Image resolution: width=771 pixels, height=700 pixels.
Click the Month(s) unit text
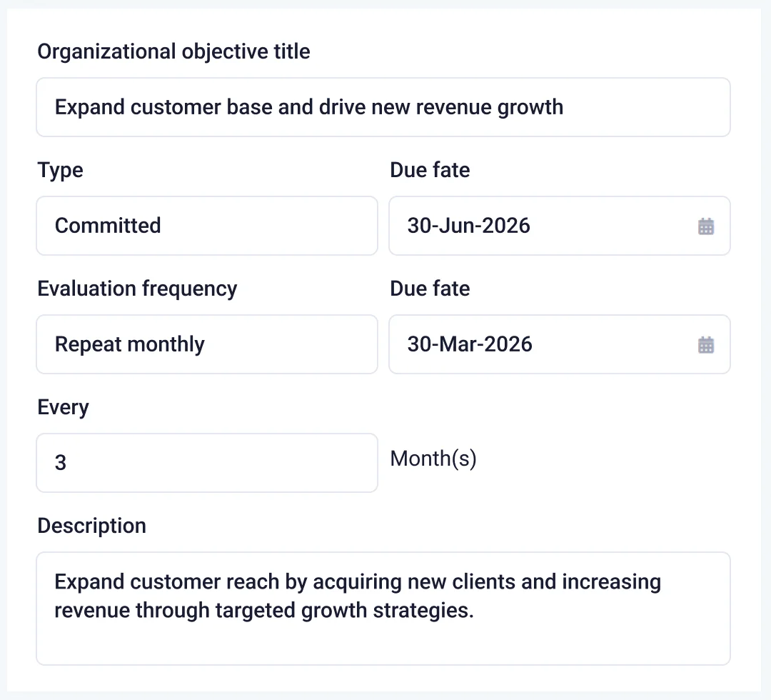[433, 459]
